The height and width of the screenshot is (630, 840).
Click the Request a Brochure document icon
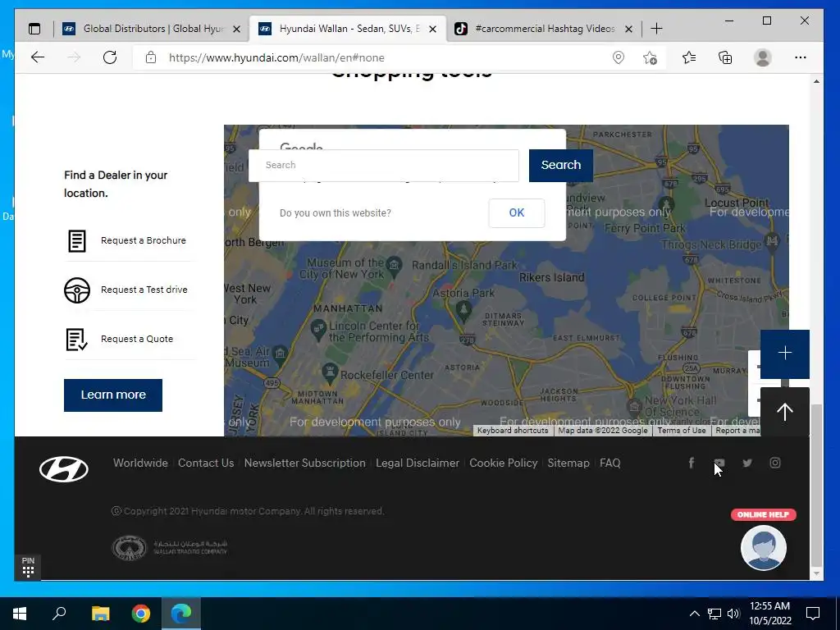coord(76,240)
